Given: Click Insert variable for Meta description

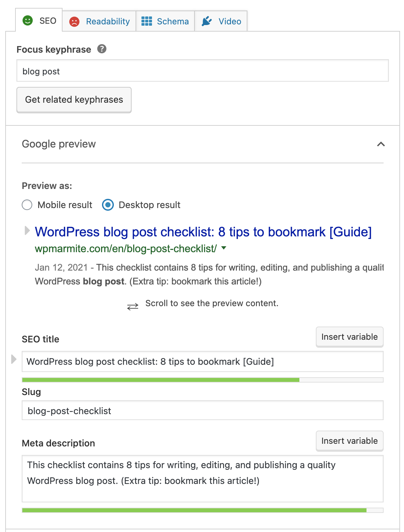Looking at the screenshot, I should (x=349, y=441).
